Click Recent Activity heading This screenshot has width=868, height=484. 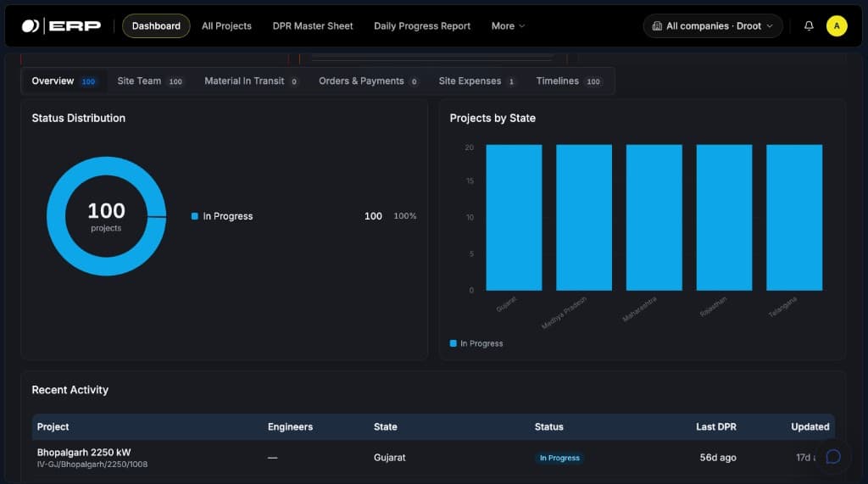(x=70, y=390)
